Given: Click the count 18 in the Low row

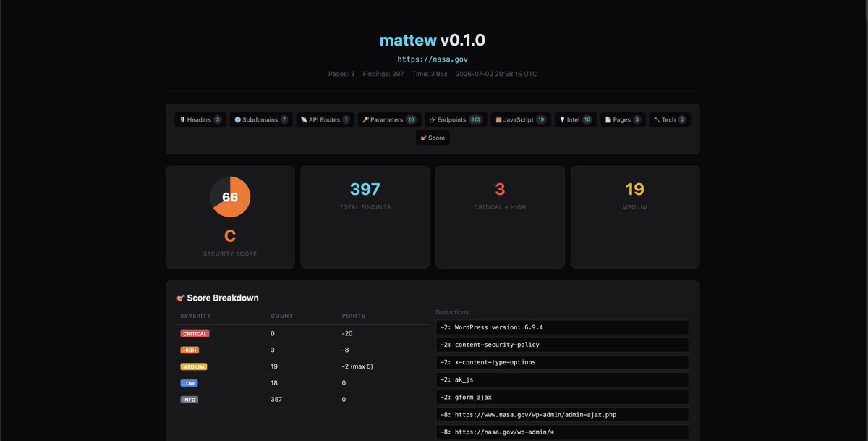Looking at the screenshot, I should pos(274,383).
